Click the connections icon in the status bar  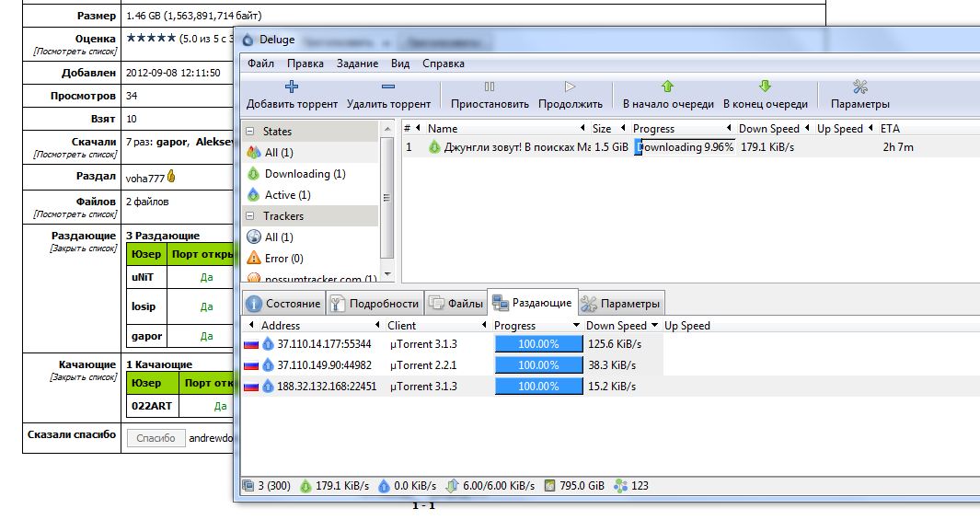point(248,486)
